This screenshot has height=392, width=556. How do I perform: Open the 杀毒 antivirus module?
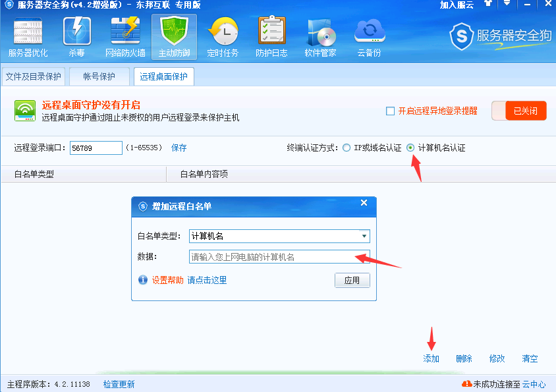point(76,38)
